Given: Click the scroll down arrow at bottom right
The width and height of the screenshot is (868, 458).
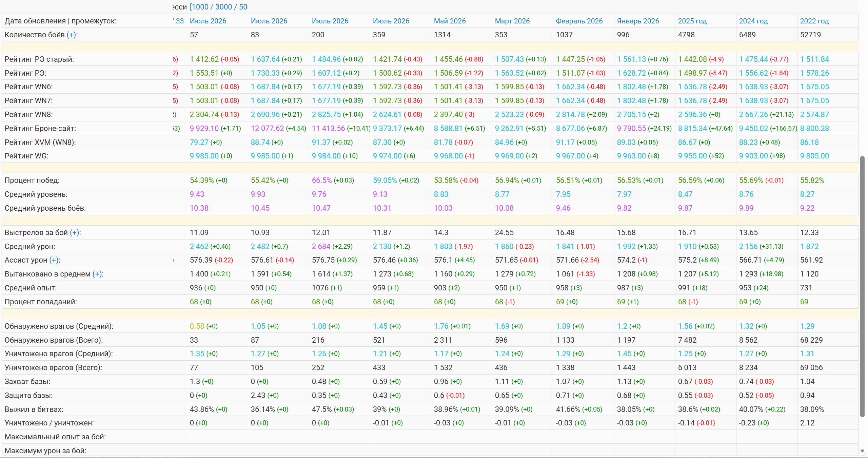Looking at the screenshot, I should [x=863, y=451].
